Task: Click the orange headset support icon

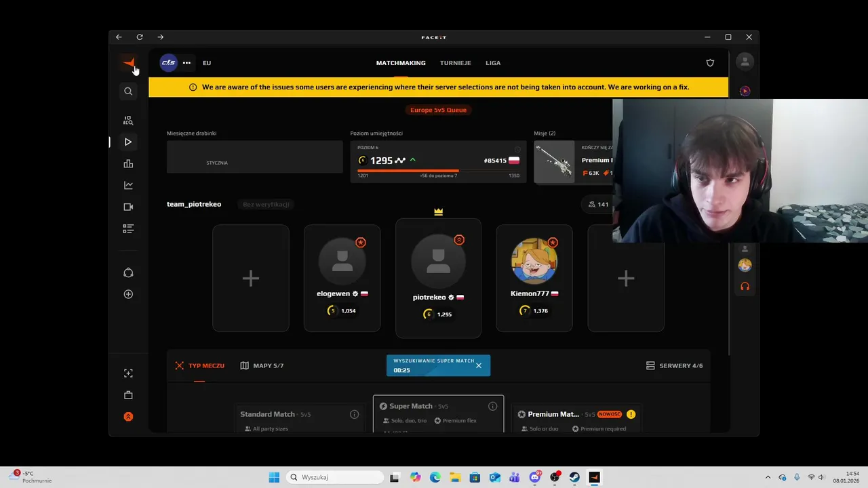Action: [x=745, y=286]
